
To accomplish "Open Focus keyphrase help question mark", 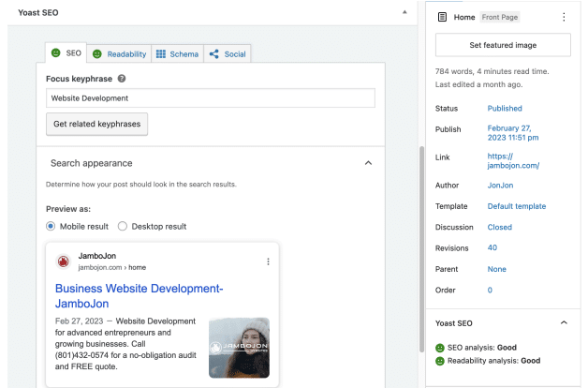I will pos(122,79).
